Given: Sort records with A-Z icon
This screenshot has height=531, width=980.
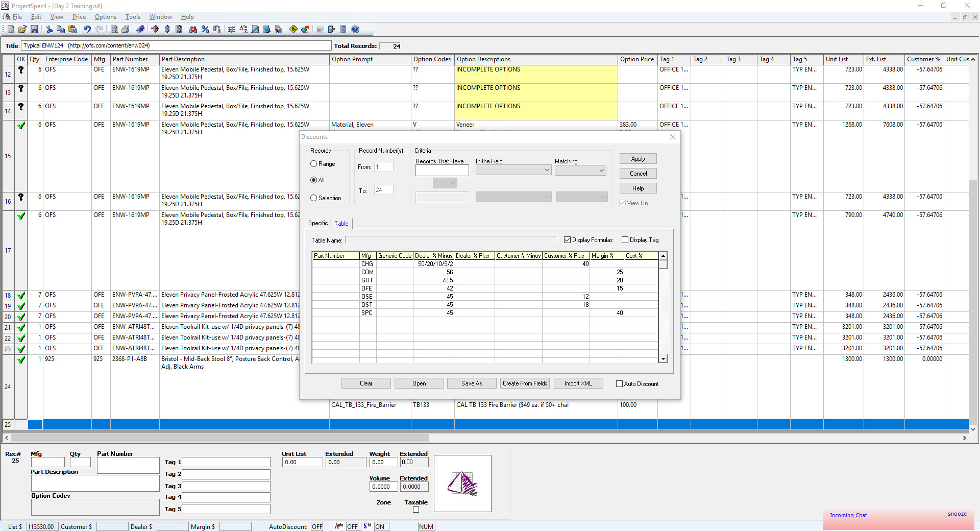Looking at the screenshot, I should pos(243,29).
